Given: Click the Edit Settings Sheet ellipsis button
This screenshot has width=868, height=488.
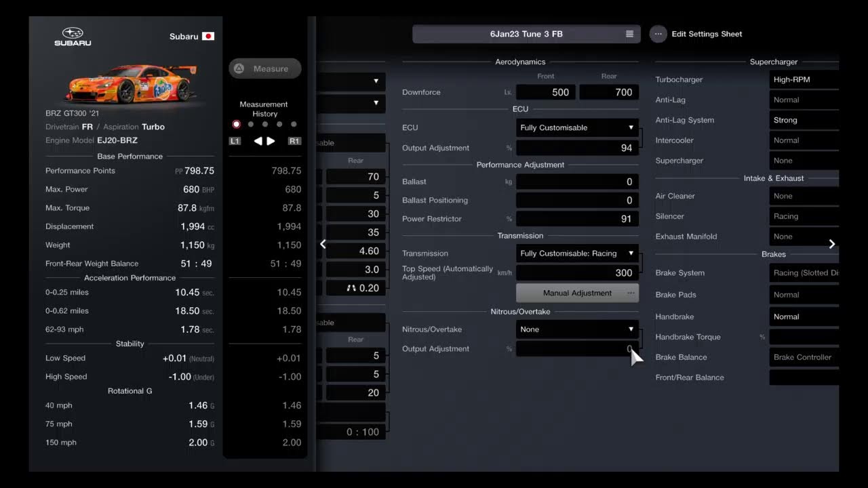Looking at the screenshot, I should point(658,34).
